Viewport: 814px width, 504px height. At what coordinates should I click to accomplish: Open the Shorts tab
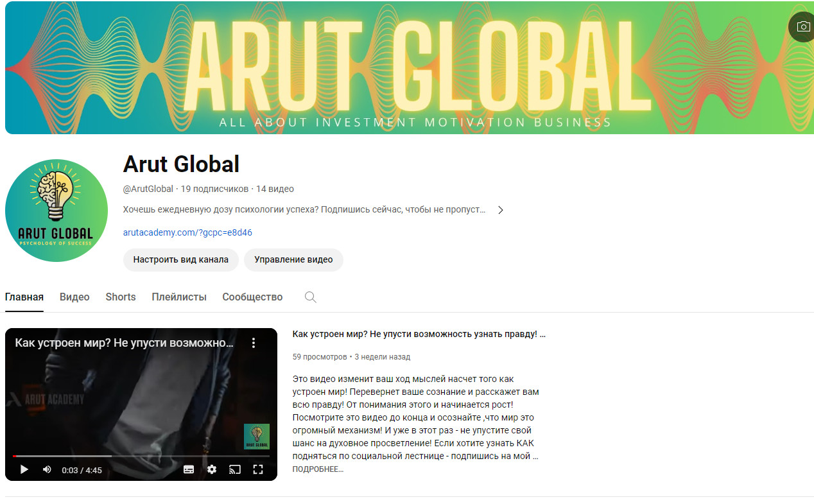point(121,297)
